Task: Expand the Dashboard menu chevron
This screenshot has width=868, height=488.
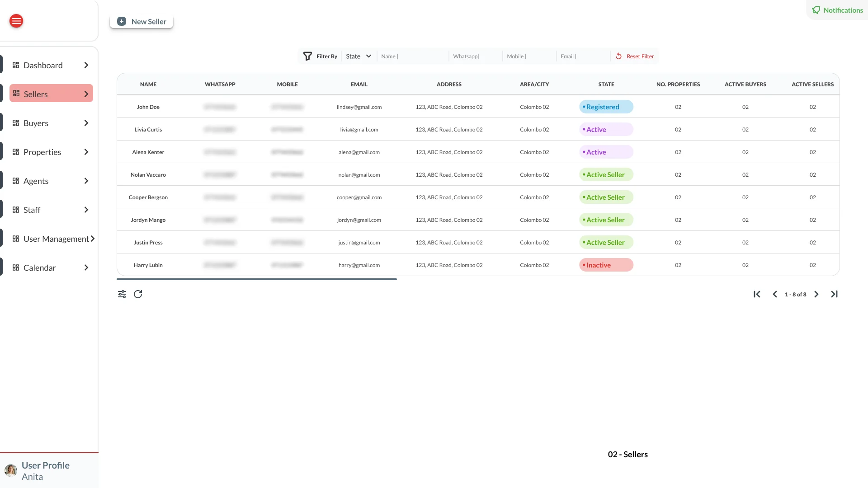Action: pyautogui.click(x=86, y=65)
